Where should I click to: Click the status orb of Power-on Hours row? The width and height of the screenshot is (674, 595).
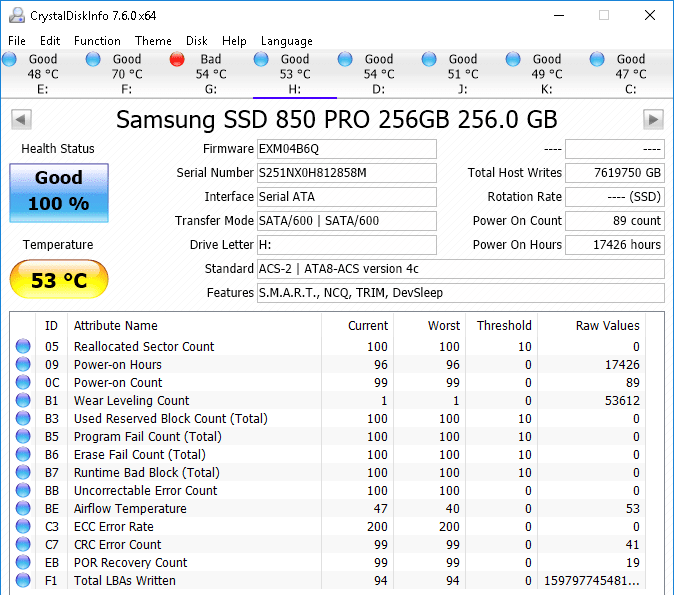(23, 364)
